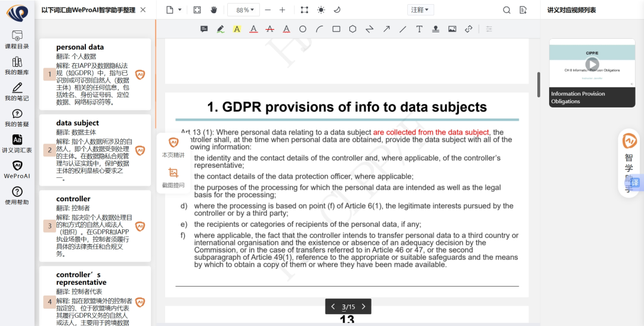Screen dimensions: 644x326
Task: Click the 译 translate badge
Action: [x=635, y=183]
